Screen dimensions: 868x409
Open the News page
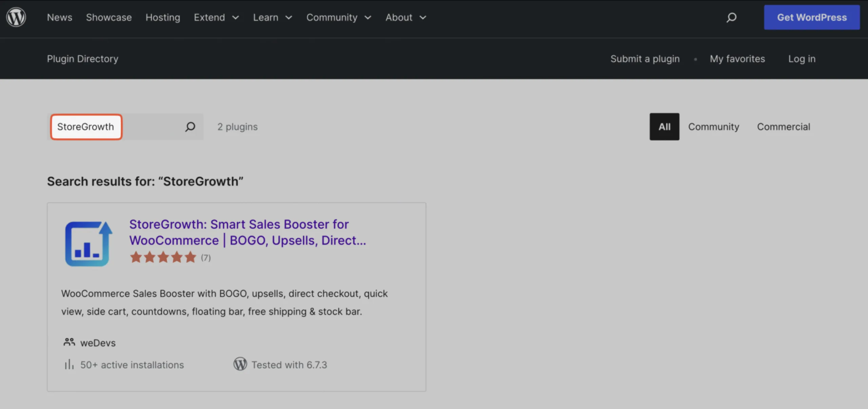pyautogui.click(x=59, y=17)
